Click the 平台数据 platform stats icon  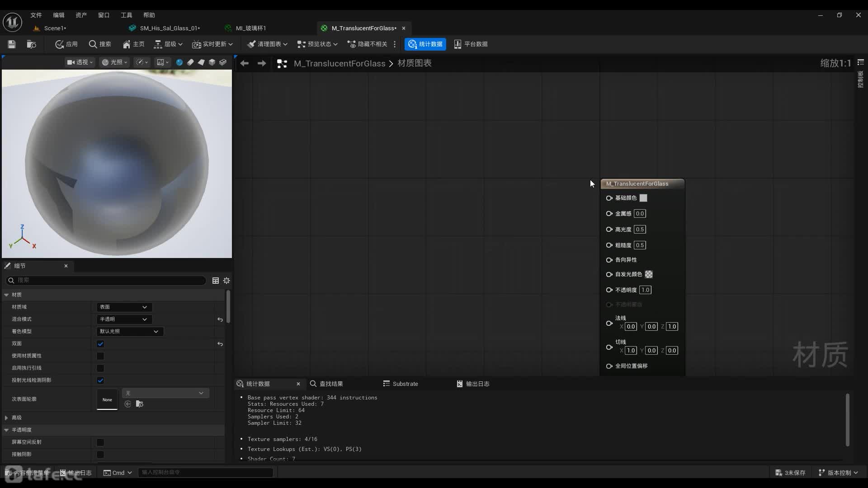point(458,44)
